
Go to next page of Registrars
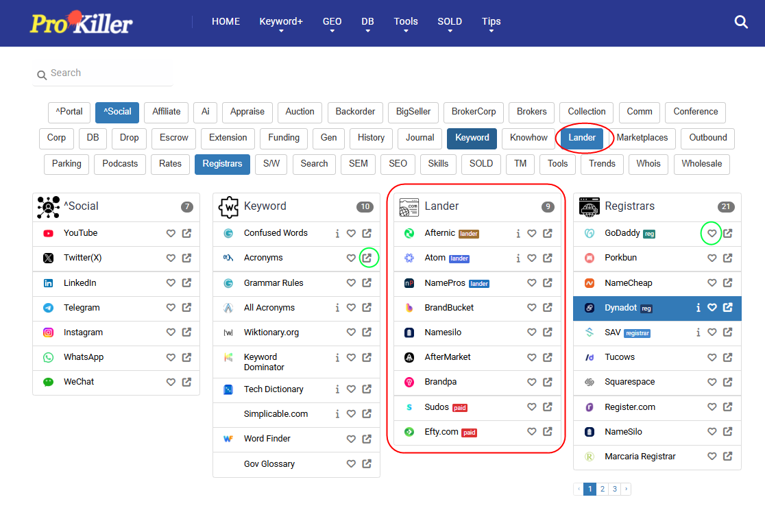click(x=626, y=489)
